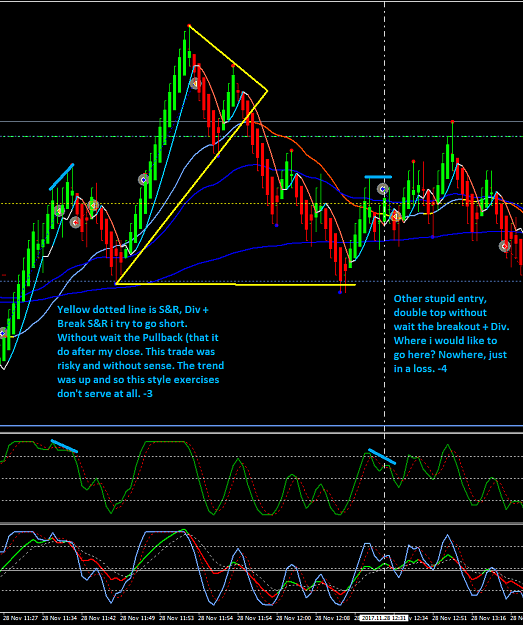Viewport: 523px width, 625px height.
Task: Click the 28 Nov 11:53 time label
Action: 176,618
